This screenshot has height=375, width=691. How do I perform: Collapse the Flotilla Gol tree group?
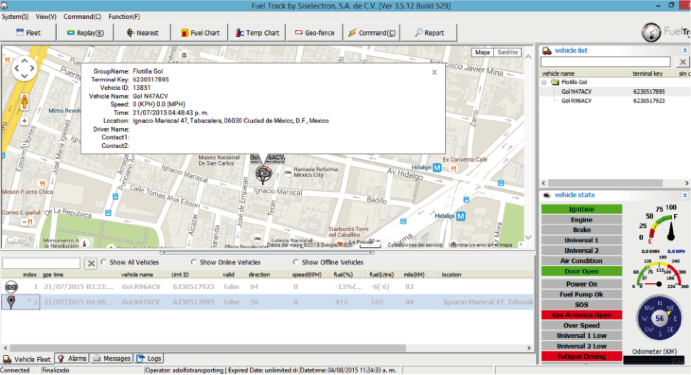coord(544,82)
